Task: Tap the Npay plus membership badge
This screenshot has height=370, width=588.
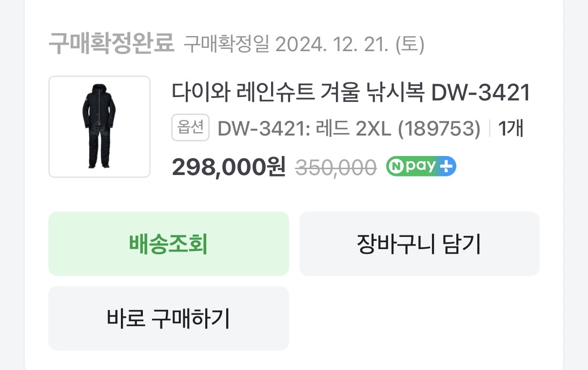Action: click(421, 167)
